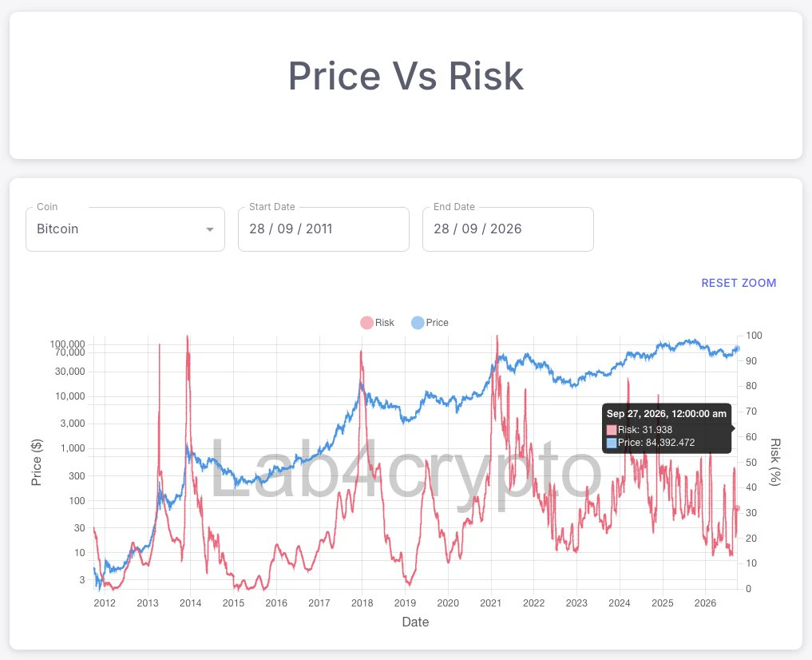Viewport: 812px width, 660px height.
Task: Select the Bitcoin coin combo box
Action: [125, 229]
